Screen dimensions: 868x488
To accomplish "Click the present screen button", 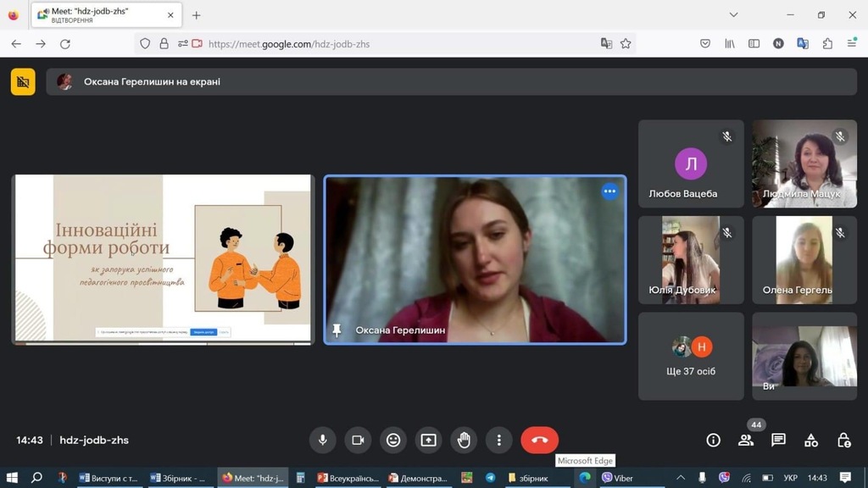I will click(x=429, y=440).
